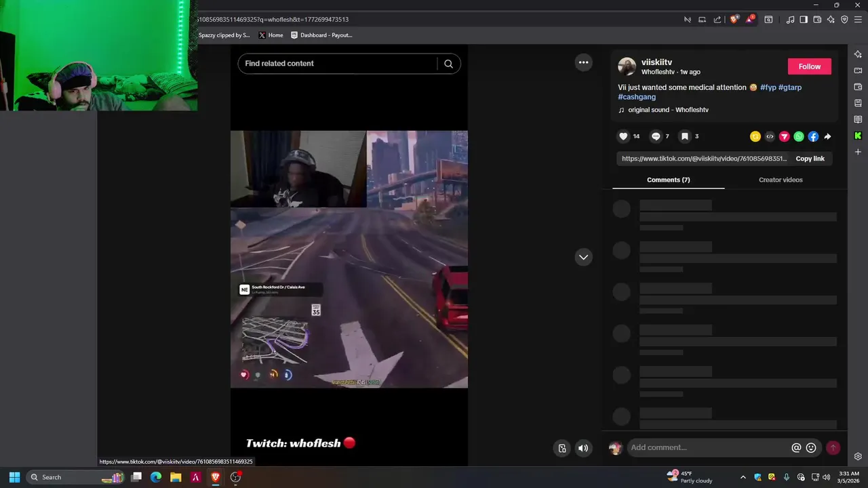Open the Spazzy clipped by S... bookmark
Image resolution: width=868 pixels, height=488 pixels.
click(224, 35)
